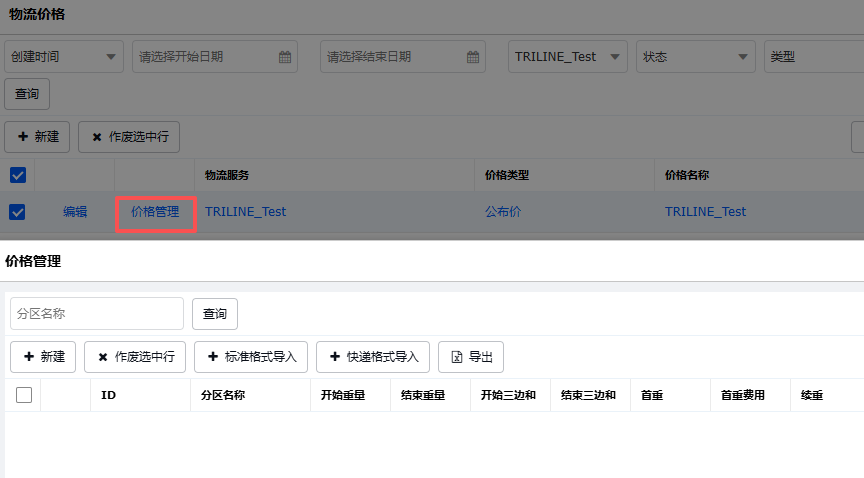
Task: Click the 导出 export button
Action: [471, 357]
